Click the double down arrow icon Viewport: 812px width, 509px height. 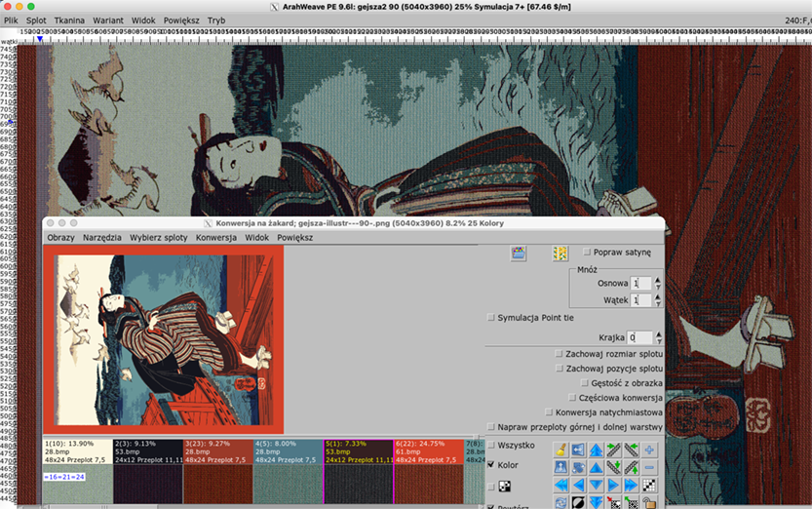point(596,502)
